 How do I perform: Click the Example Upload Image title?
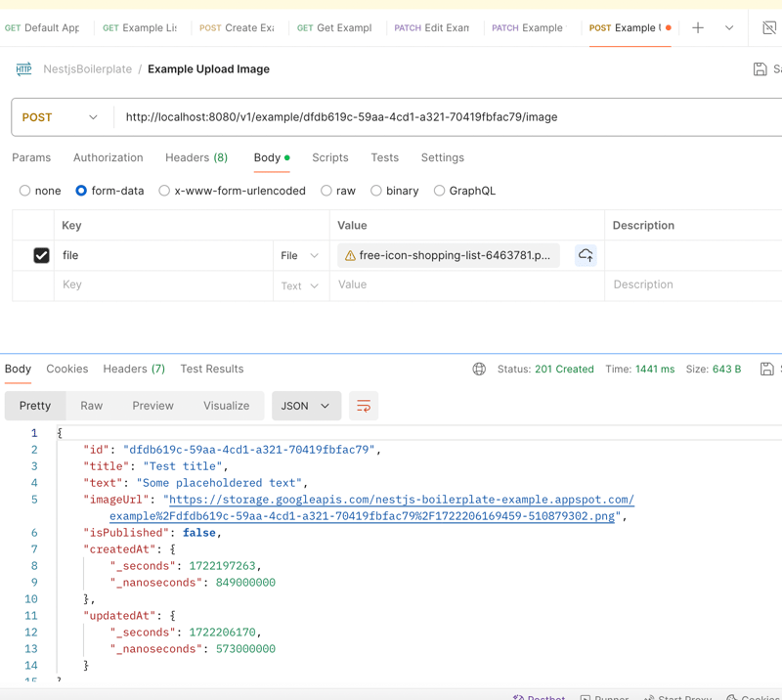208,68
